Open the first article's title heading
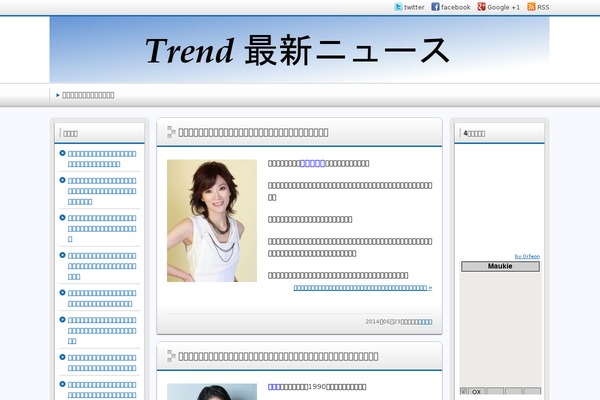The height and width of the screenshot is (400, 600). [x=253, y=132]
